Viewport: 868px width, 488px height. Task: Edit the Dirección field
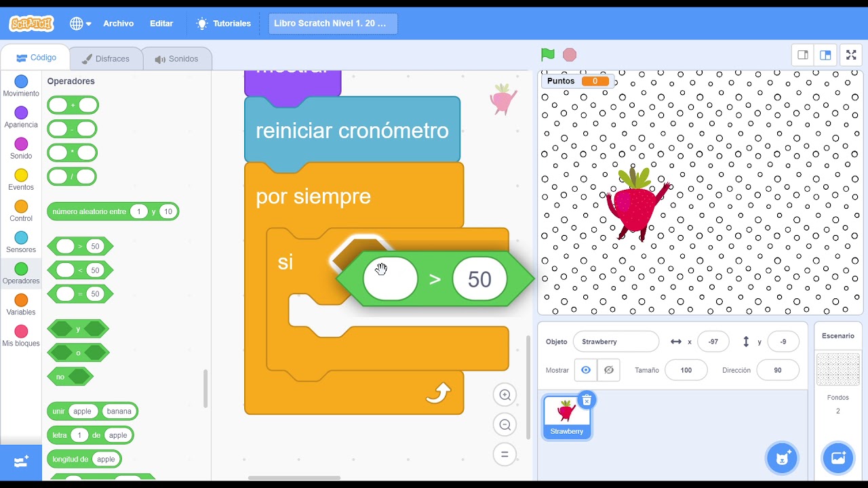(x=778, y=370)
